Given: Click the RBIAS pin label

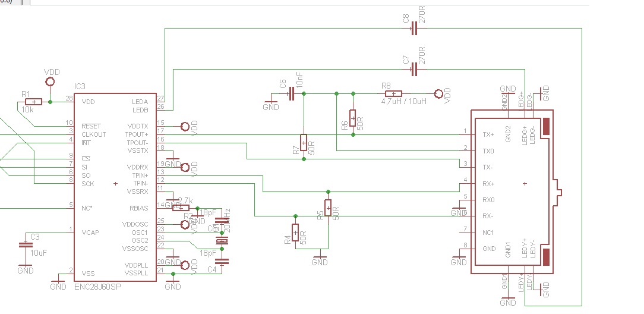Looking at the screenshot, I should (x=139, y=208).
